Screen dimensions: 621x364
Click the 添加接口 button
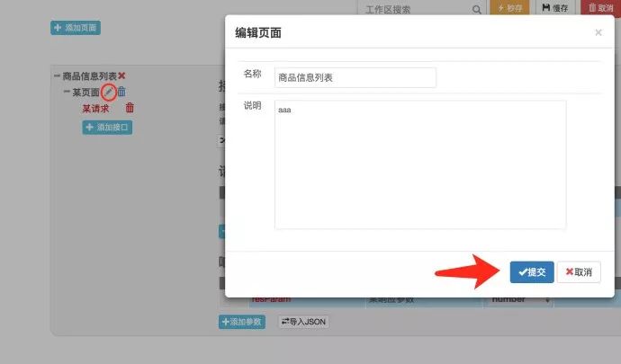(107, 128)
